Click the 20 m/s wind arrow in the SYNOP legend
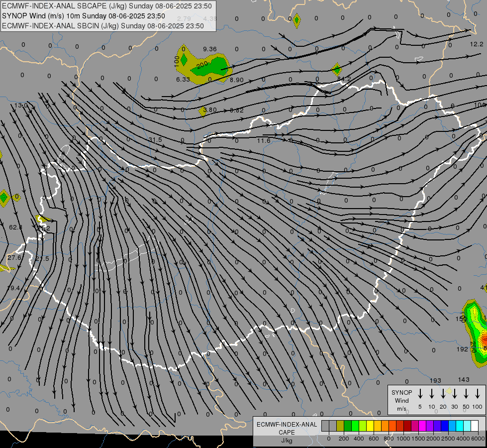Image resolution: width=487 pixels, height=448 pixels. pyautogui.click(x=443, y=394)
